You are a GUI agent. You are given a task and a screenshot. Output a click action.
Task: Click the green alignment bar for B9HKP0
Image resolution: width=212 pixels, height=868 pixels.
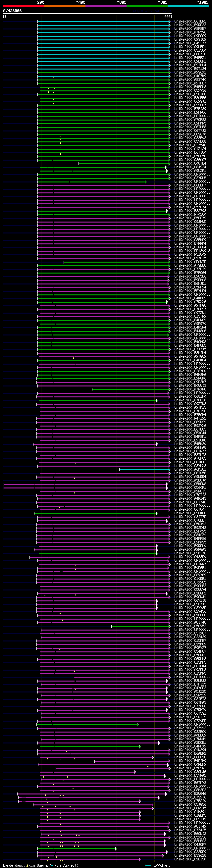click(x=96, y=513)
